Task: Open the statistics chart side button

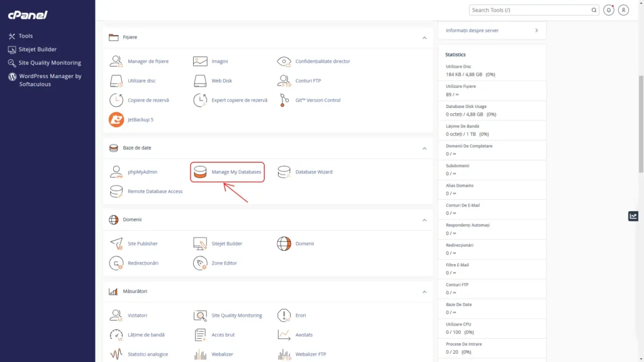Action: click(633, 216)
